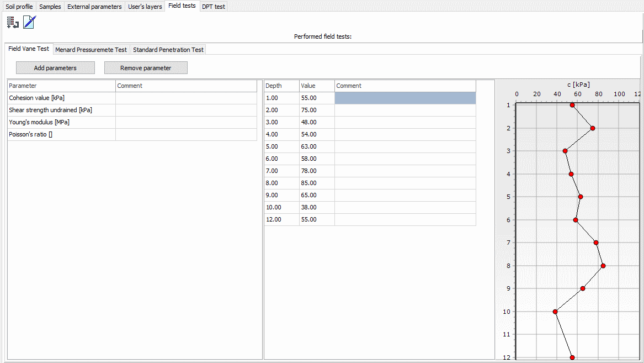Switch to the Soil profile tab
The image size is (644, 363).
(19, 7)
